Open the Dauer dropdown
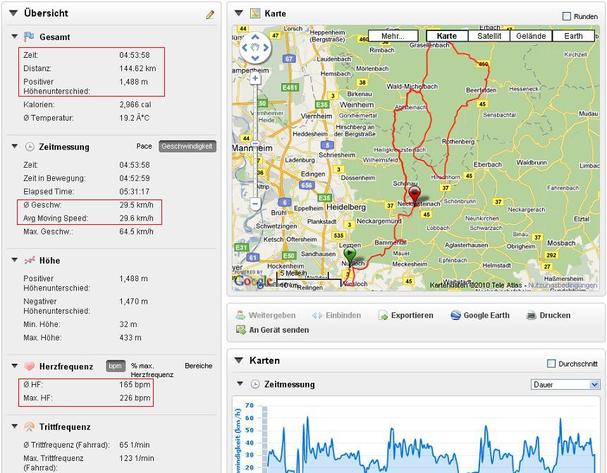This screenshot has width=607, height=473. click(565, 384)
